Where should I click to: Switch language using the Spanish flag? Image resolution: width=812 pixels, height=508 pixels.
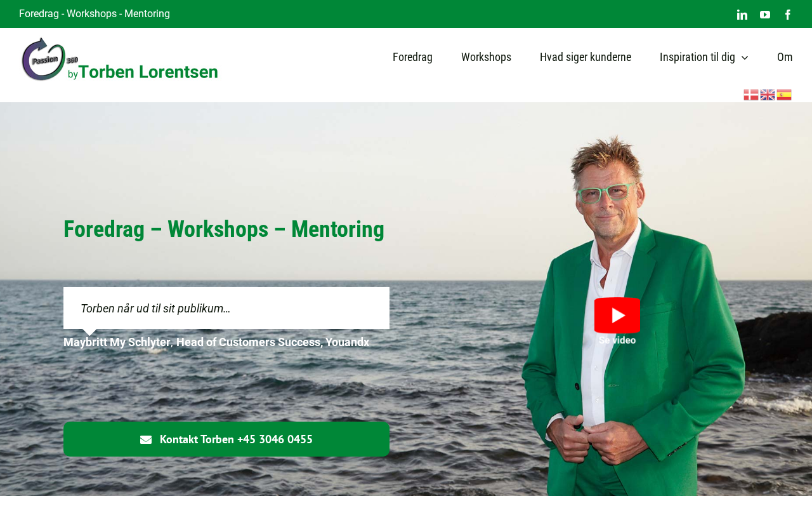(x=784, y=95)
